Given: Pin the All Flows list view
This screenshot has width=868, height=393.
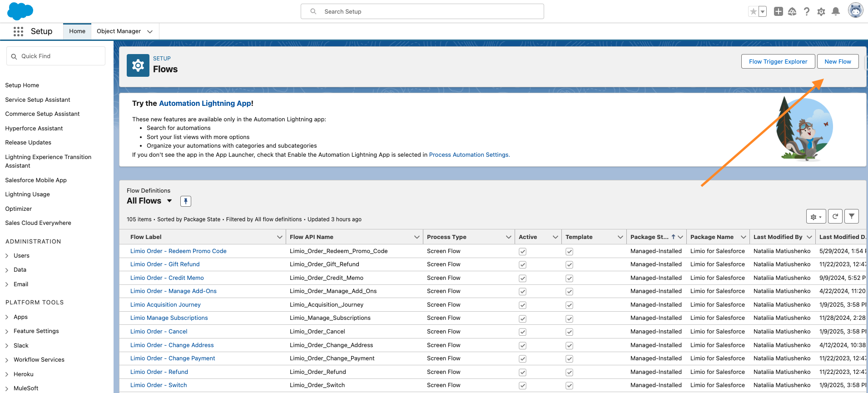Looking at the screenshot, I should coord(186,201).
